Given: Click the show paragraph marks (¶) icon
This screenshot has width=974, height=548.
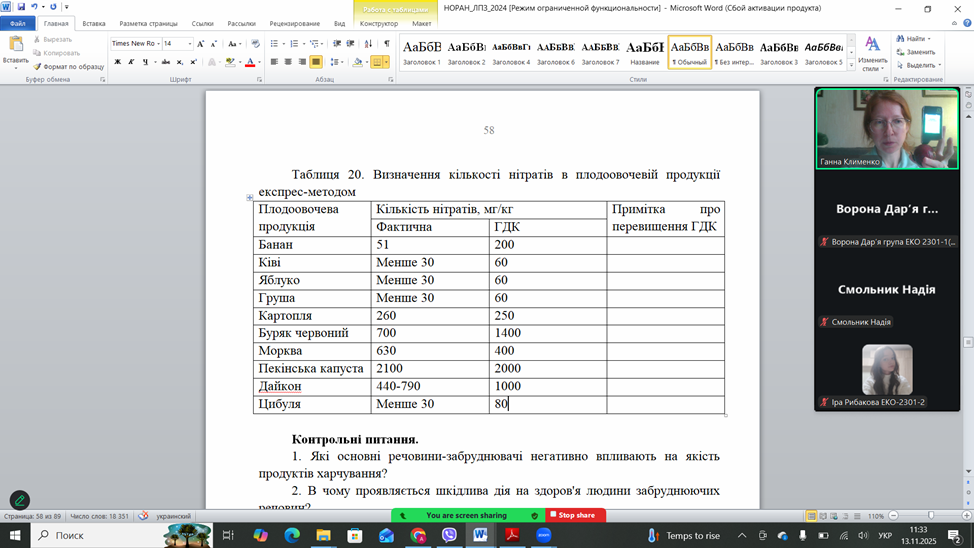Looking at the screenshot, I should pyautogui.click(x=387, y=44).
